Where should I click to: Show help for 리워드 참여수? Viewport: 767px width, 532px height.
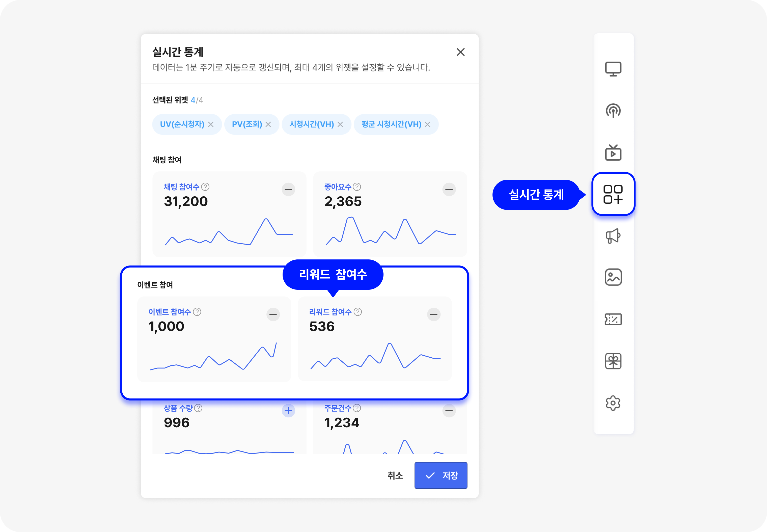click(x=358, y=312)
